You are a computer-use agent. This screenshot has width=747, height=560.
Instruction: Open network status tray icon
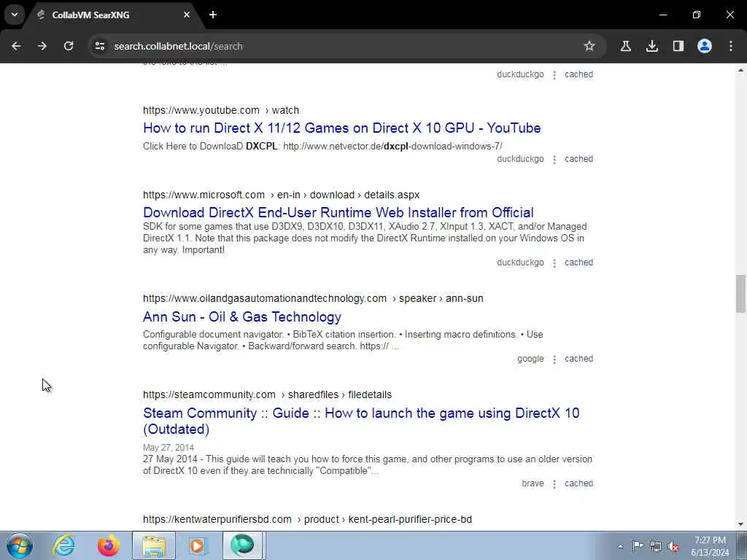point(656,546)
